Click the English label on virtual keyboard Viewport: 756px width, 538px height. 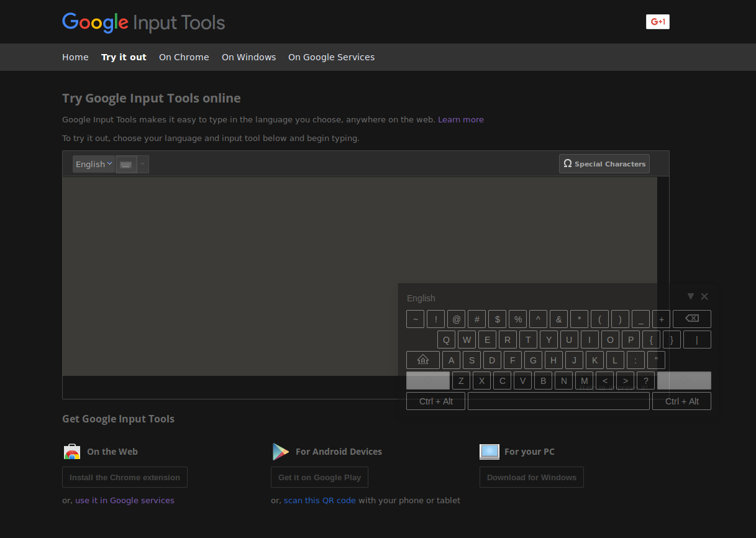pos(421,298)
